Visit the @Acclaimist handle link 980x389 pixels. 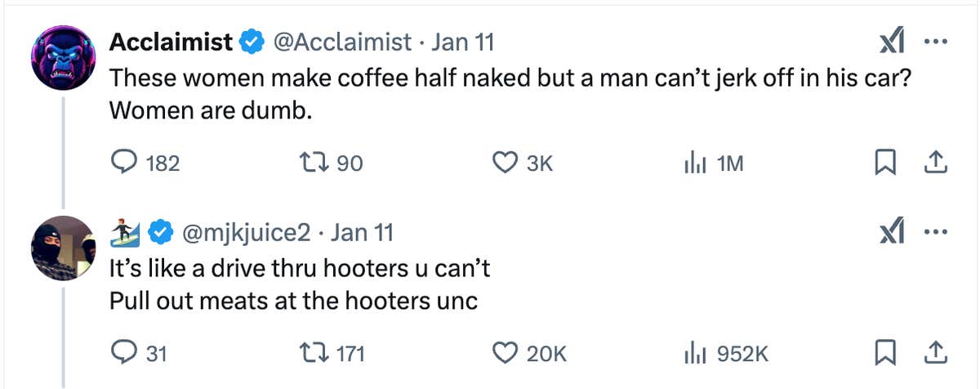[340, 42]
